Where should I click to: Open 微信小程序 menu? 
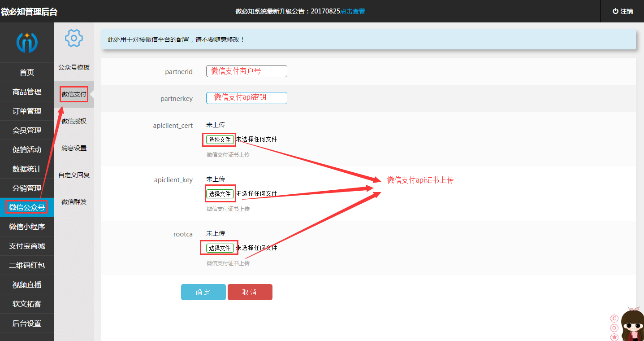click(x=27, y=227)
